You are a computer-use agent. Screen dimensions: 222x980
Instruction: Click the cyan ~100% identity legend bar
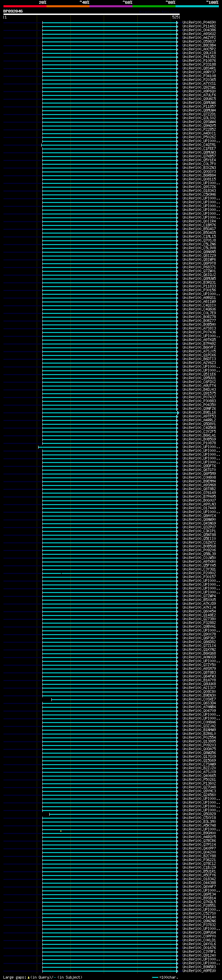point(197,7)
